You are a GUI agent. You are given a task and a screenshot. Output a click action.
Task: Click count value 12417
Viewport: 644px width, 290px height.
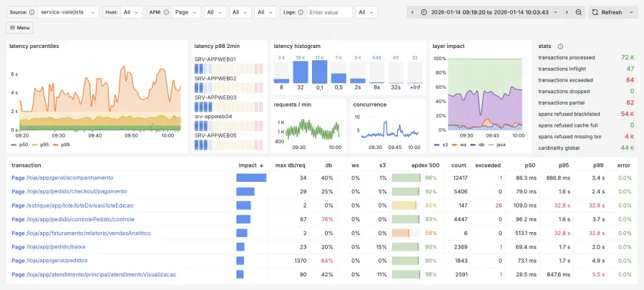coord(459,178)
